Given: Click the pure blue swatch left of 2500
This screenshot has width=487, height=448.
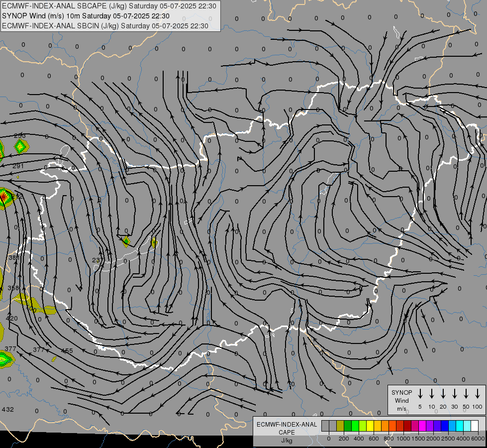Looking at the screenshot, I should click(445, 426).
